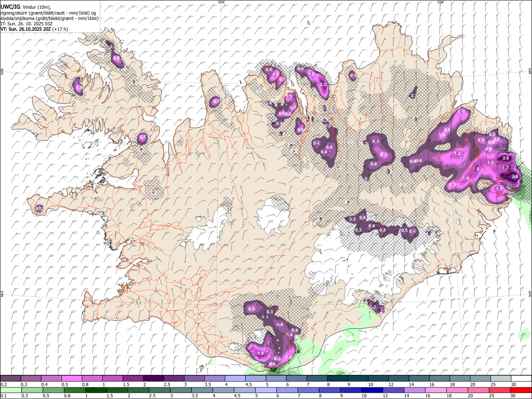Click the 15W longitude label
Viewport: 532px width, 399px height.
(x=440, y=2)
